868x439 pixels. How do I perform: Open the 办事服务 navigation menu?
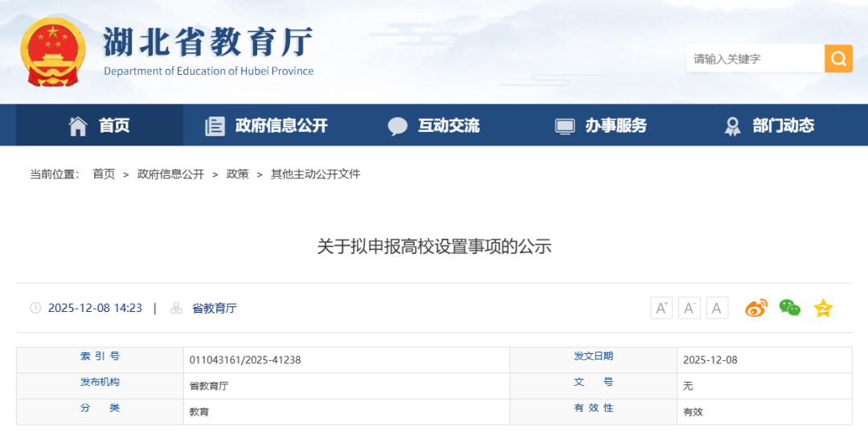(600, 125)
